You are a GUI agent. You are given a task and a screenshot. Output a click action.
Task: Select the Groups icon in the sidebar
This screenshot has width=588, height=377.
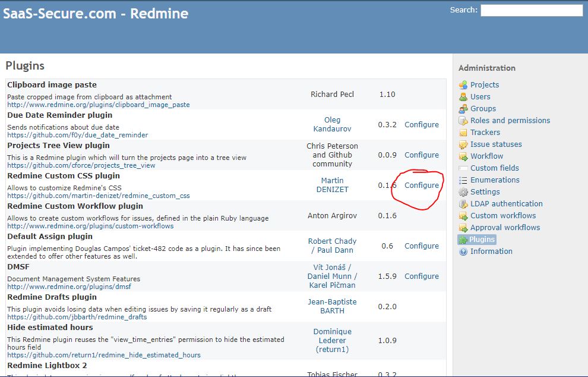464,108
